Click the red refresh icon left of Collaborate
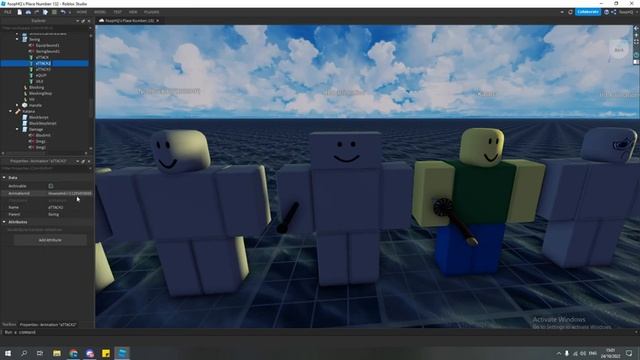This screenshot has width=640, height=360. pyautogui.click(x=570, y=12)
